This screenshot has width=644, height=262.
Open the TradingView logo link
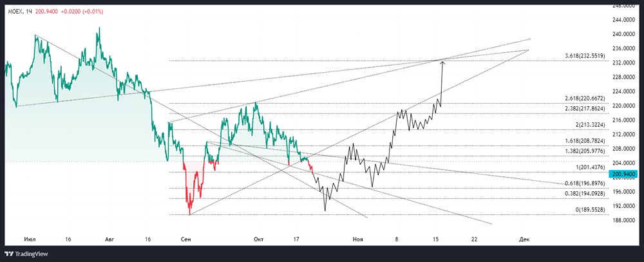click(x=26, y=254)
